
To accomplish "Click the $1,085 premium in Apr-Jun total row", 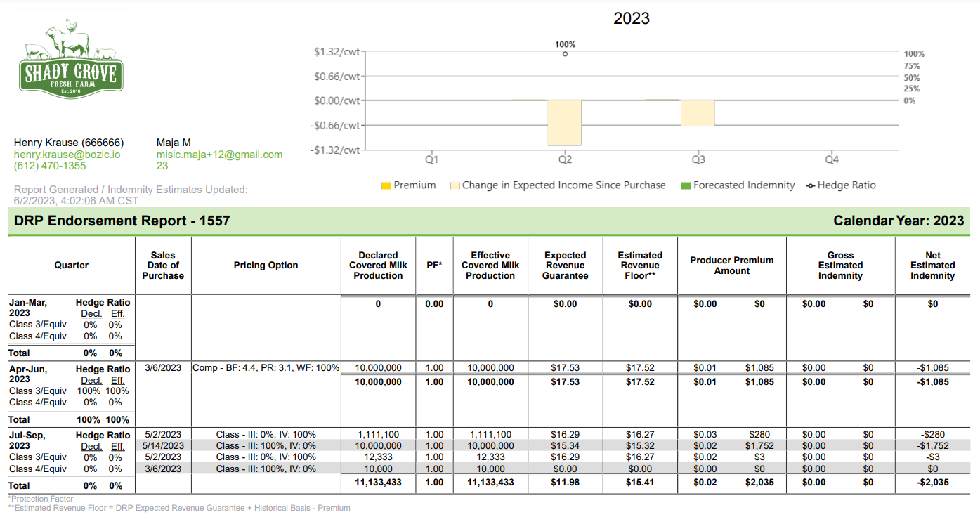I will [x=759, y=382].
